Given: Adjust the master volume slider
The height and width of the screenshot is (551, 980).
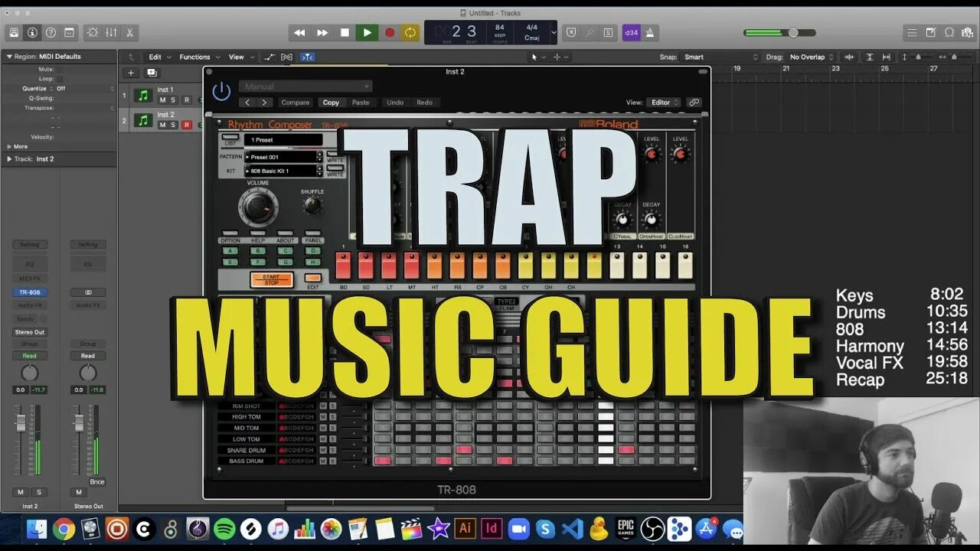Looking at the screenshot, I should pyautogui.click(x=779, y=33).
